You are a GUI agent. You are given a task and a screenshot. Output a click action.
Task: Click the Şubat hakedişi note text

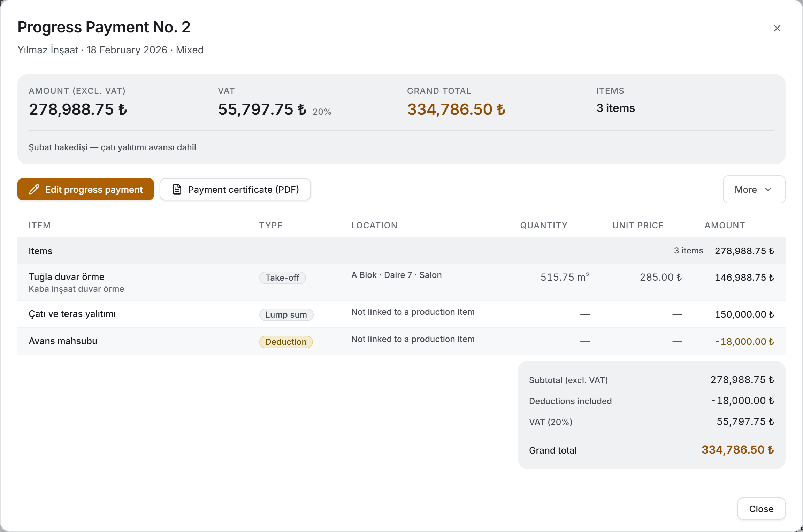pos(112,147)
